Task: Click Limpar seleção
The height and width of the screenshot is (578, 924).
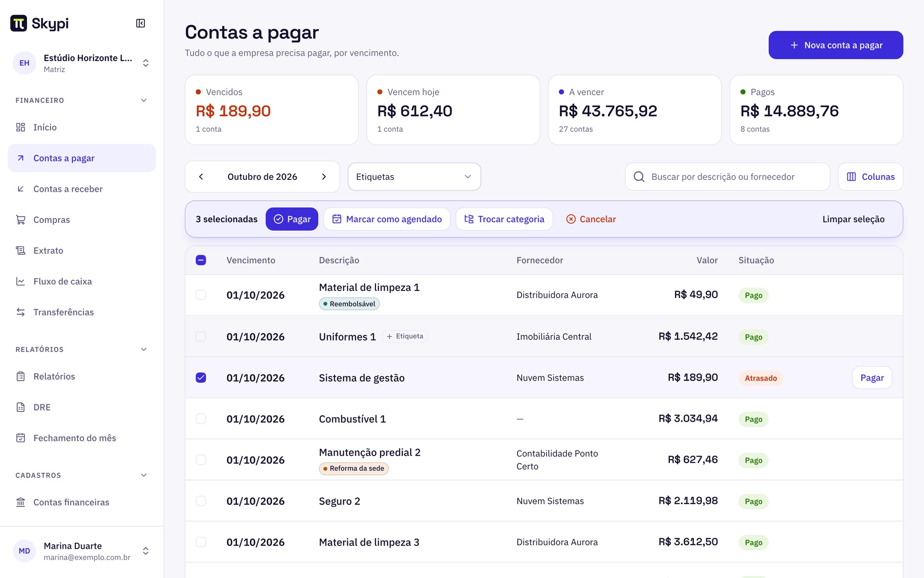Action: (853, 219)
